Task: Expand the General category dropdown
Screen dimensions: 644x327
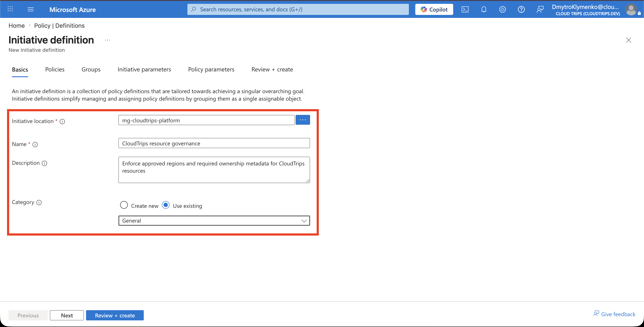Action: point(214,221)
